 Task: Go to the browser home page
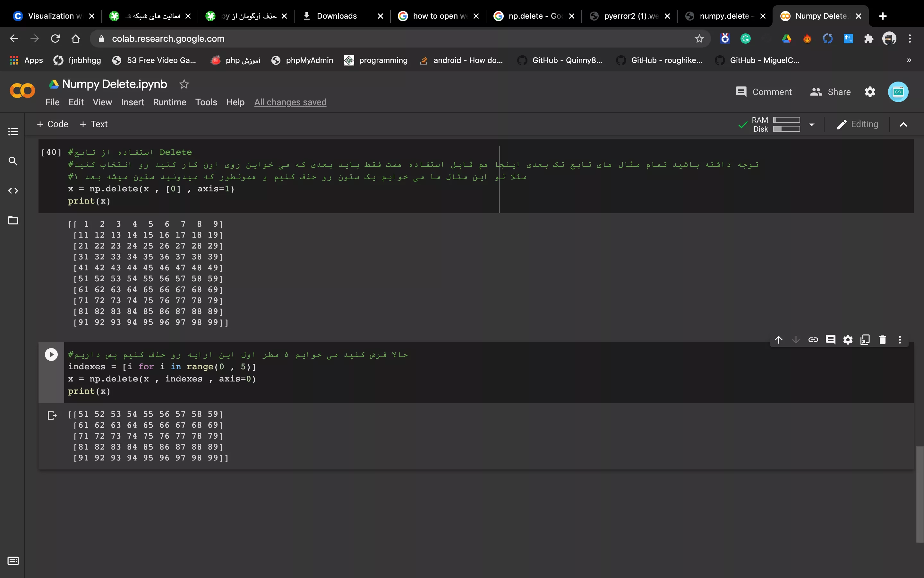(x=76, y=39)
